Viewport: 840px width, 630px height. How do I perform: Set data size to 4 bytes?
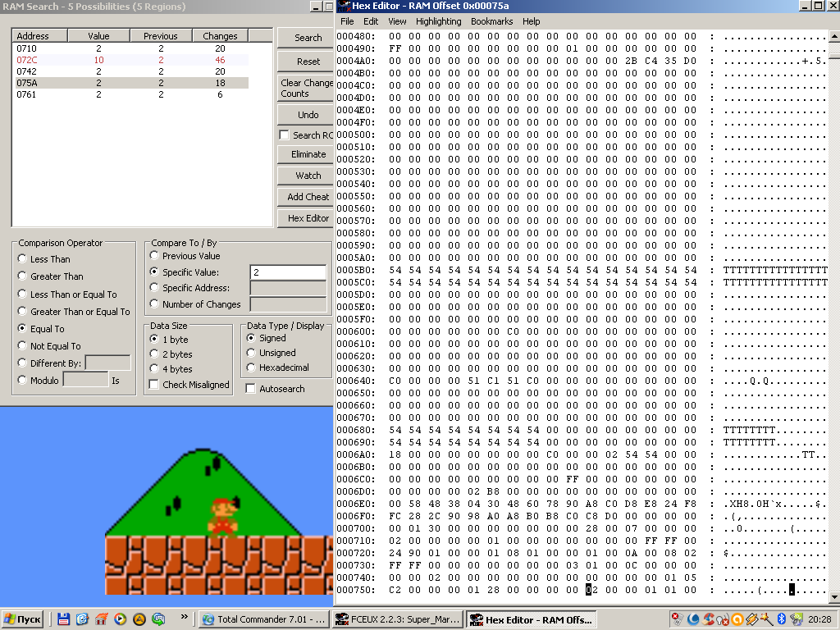coord(154,368)
